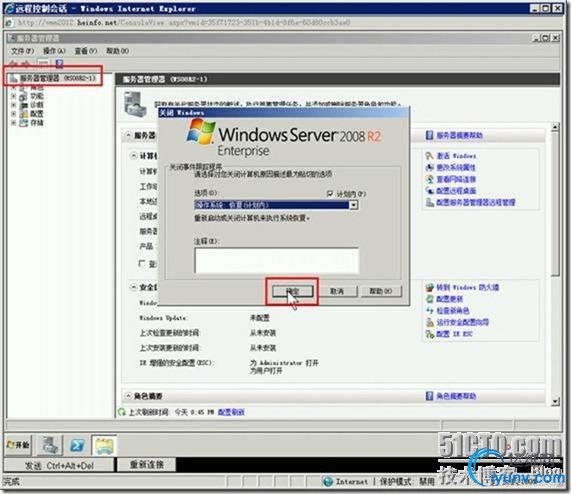This screenshot has height=494, width=571.
Task: Tick the partially hidden 登录 checkbox below 产品
Action: tap(142, 263)
